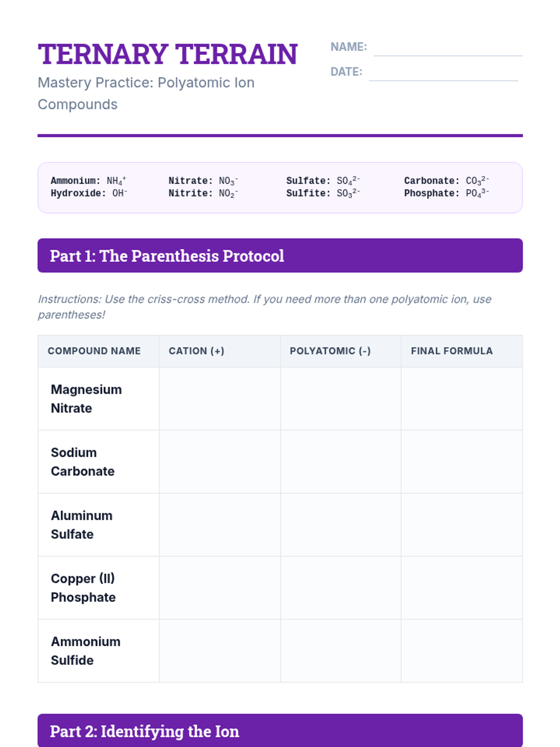The height and width of the screenshot is (747, 560).
Task: Click the Aluminum Sulfate cation cell
Action: coord(220,525)
